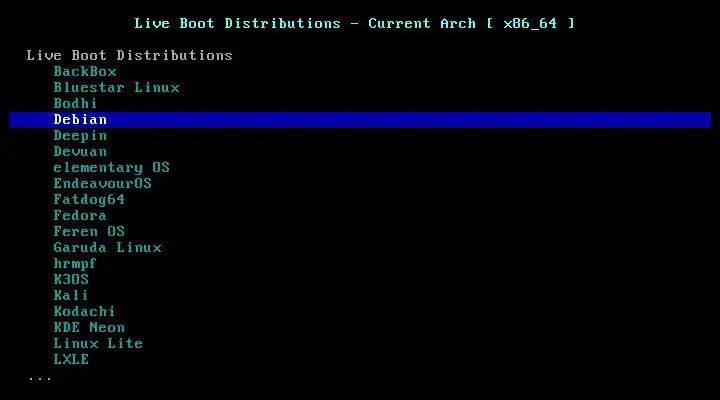
Task: Choose the LXLE boot entry
Action: click(71, 360)
